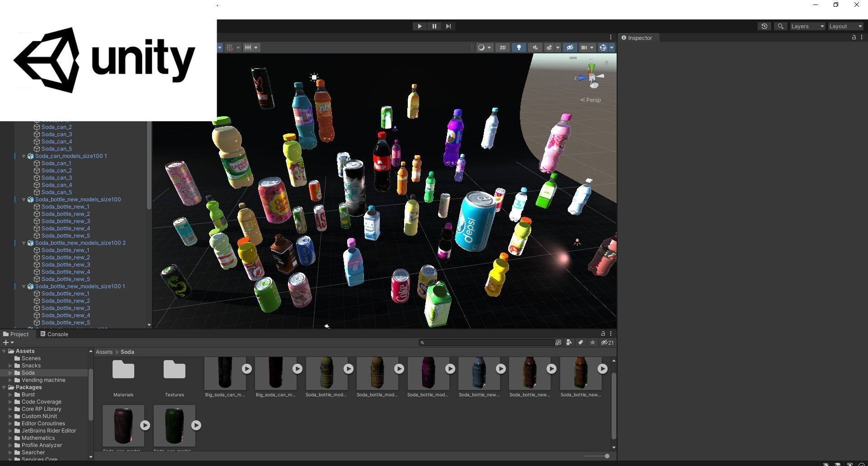The height and width of the screenshot is (466, 868).
Task: Toggle grid snapping icon in Scene toolbar
Action: click(230, 48)
